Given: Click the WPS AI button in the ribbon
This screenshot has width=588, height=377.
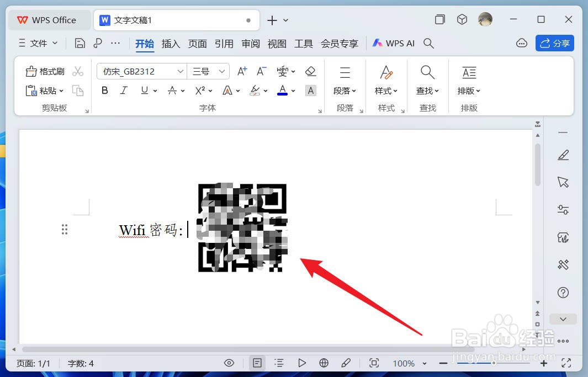Looking at the screenshot, I should pos(393,43).
